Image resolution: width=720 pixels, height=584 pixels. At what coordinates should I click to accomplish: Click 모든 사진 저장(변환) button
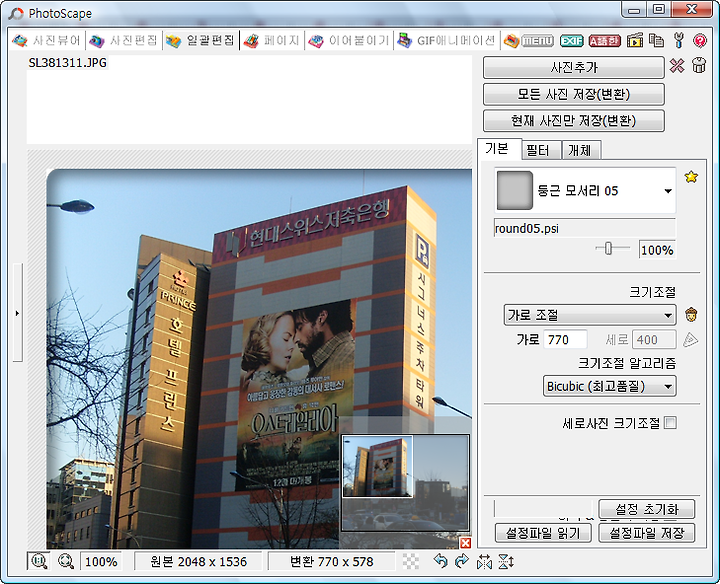click(574, 95)
